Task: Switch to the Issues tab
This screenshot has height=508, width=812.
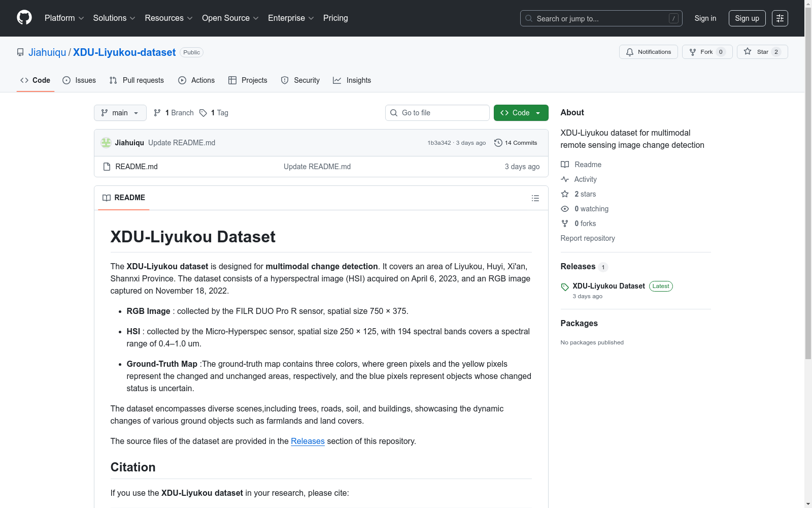Action: (79, 80)
